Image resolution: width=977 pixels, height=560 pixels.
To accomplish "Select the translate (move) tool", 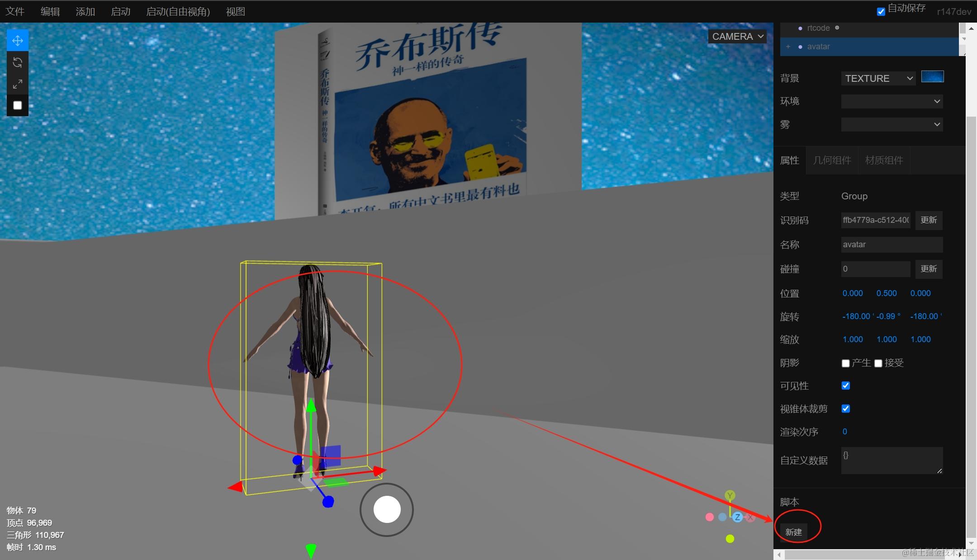I will point(18,41).
